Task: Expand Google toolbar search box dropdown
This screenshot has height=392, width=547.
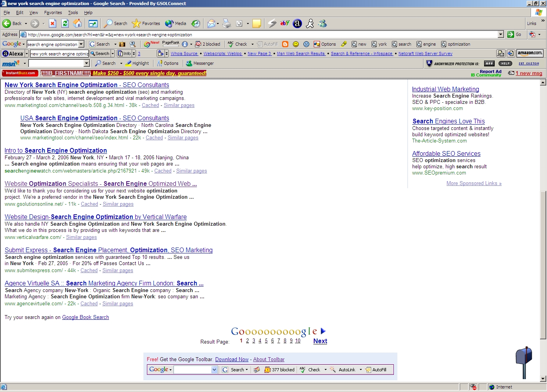Action: tap(81, 44)
